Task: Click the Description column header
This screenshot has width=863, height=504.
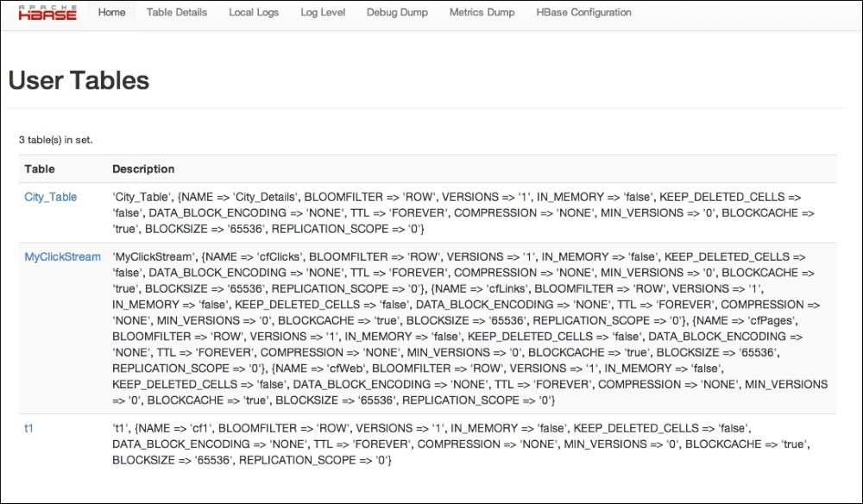Action: tap(143, 169)
